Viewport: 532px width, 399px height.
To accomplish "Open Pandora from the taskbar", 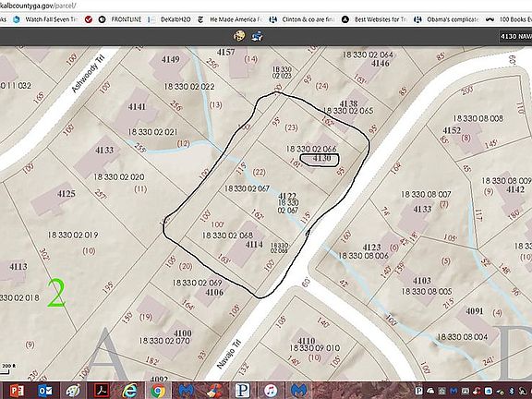I will pos(242,391).
